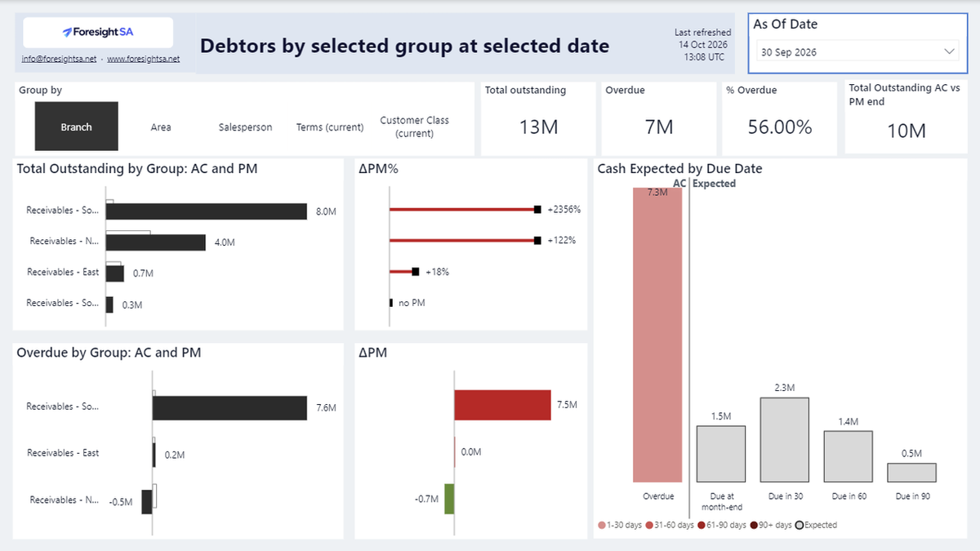Switch grouping to Terms (current)

click(330, 127)
